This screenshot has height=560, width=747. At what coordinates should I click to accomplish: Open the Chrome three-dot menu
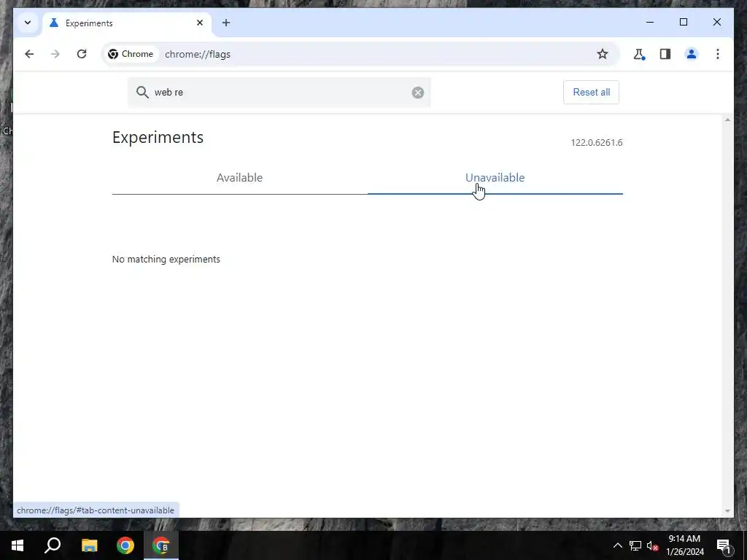pos(718,54)
